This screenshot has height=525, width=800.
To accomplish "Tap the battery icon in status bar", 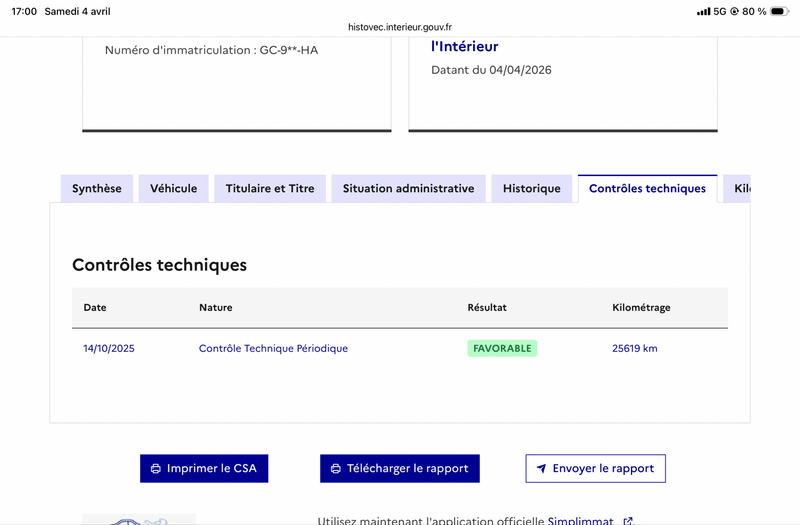I will 781,11.
